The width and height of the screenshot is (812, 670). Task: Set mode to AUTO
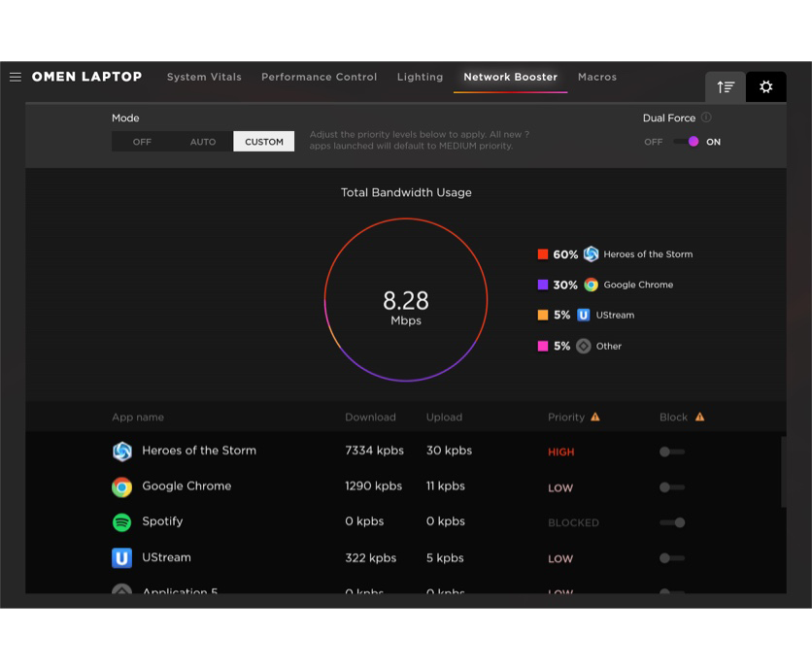[x=203, y=142]
